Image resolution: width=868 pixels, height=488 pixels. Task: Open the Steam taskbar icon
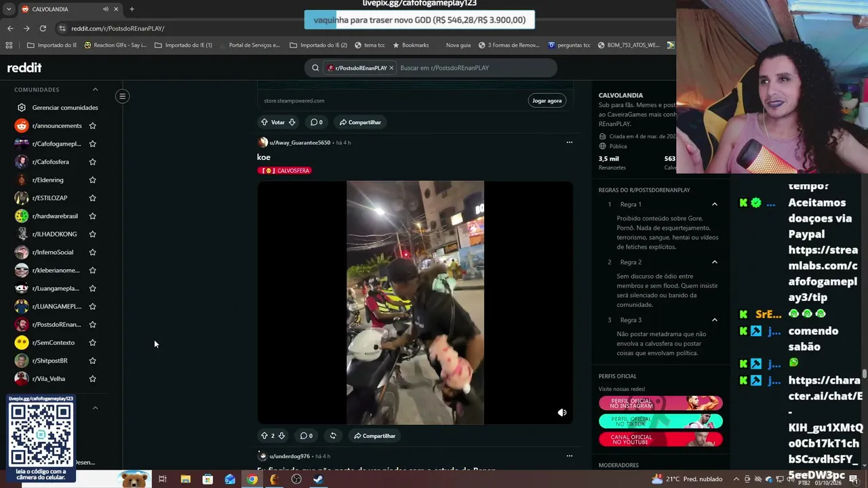click(x=319, y=479)
